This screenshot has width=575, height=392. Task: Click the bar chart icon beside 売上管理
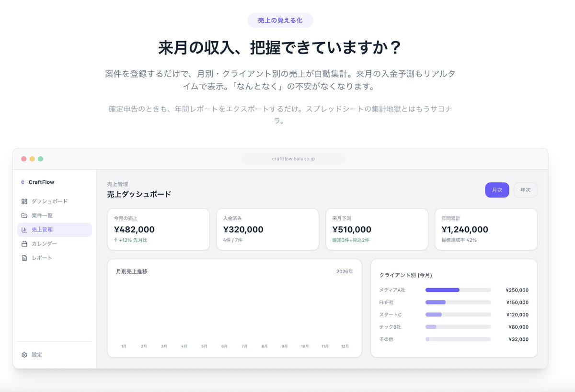[24, 230]
